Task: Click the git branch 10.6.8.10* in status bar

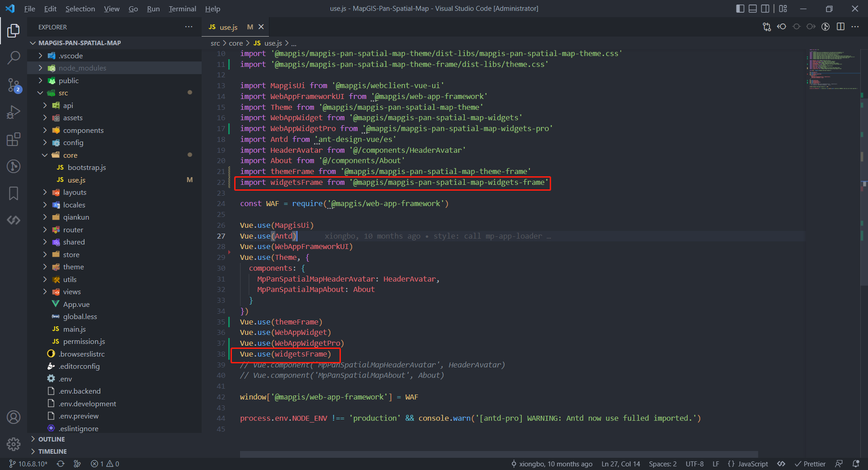Action: [x=28, y=464]
